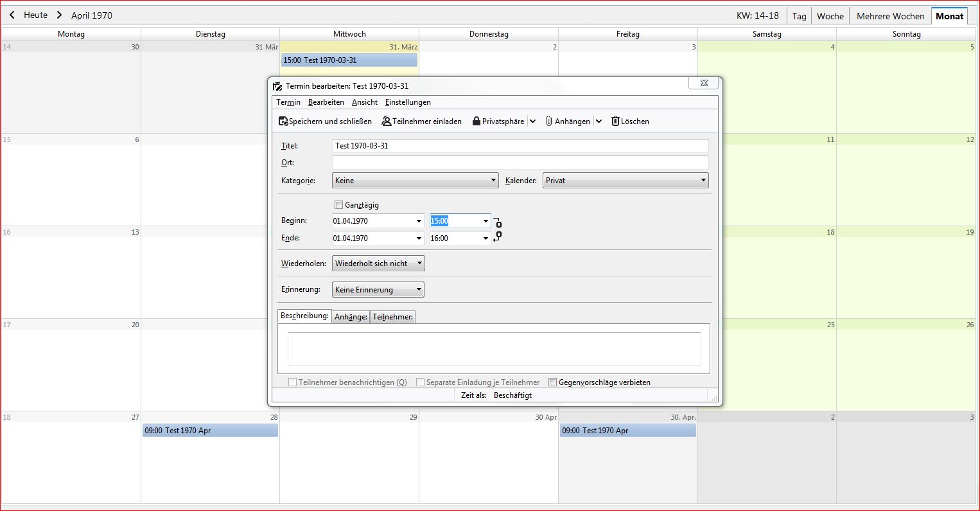Click the privacy padlock icon
980x511 pixels.
click(x=477, y=121)
